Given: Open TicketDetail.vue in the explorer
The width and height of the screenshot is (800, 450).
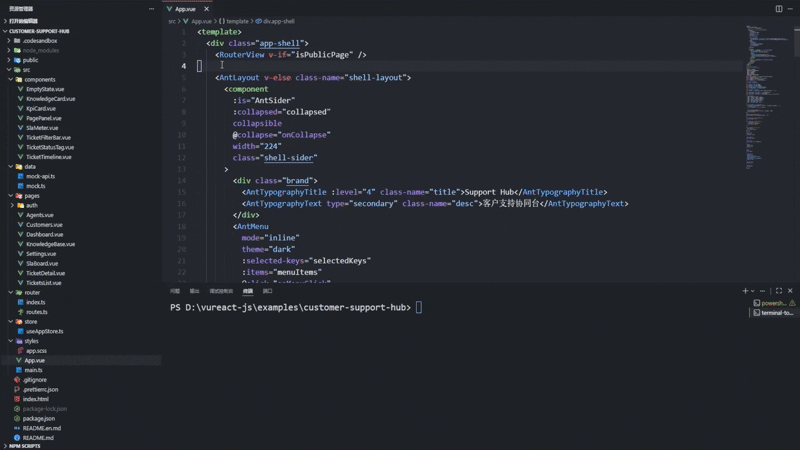Looking at the screenshot, I should coord(45,273).
